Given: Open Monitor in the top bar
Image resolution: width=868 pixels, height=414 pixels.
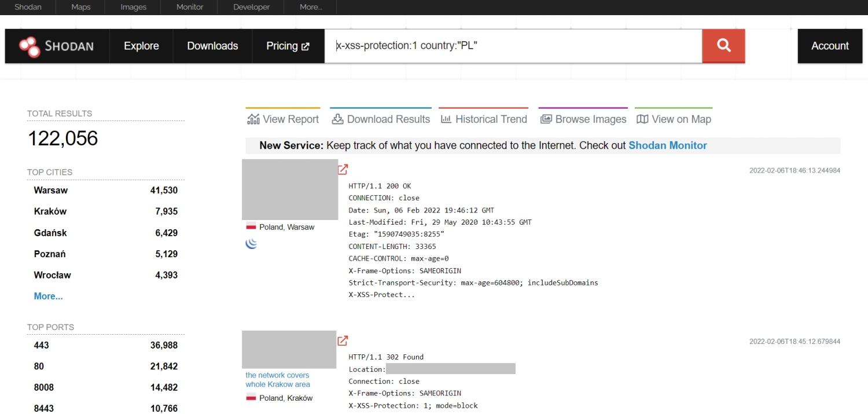Looking at the screenshot, I should coord(190,7).
